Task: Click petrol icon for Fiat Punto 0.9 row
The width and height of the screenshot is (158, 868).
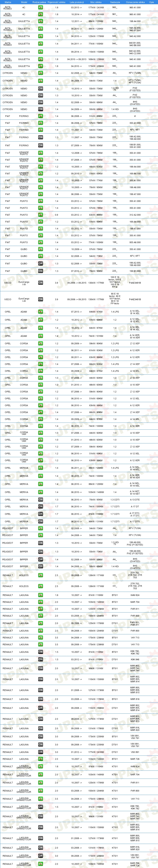Action: pyautogui.click(x=40, y=215)
